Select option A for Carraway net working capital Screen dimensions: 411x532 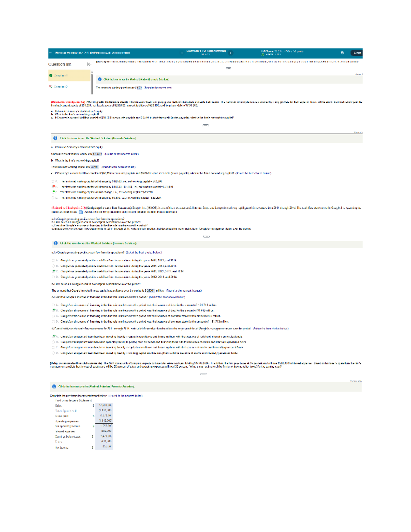[53, 182]
